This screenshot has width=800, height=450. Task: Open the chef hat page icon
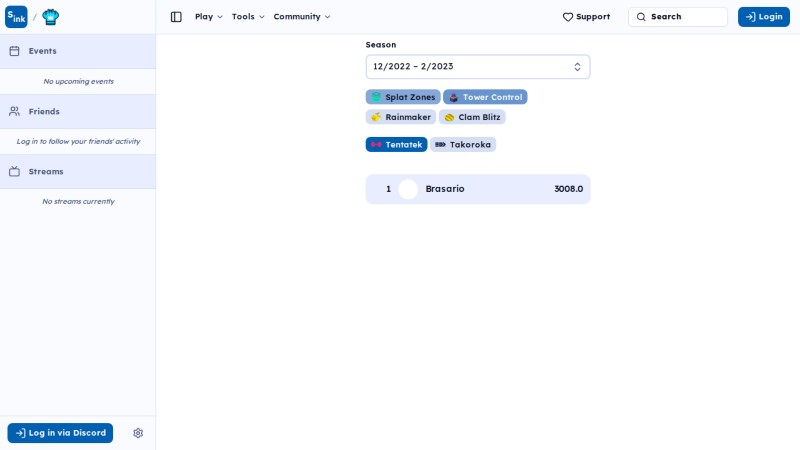(x=51, y=17)
